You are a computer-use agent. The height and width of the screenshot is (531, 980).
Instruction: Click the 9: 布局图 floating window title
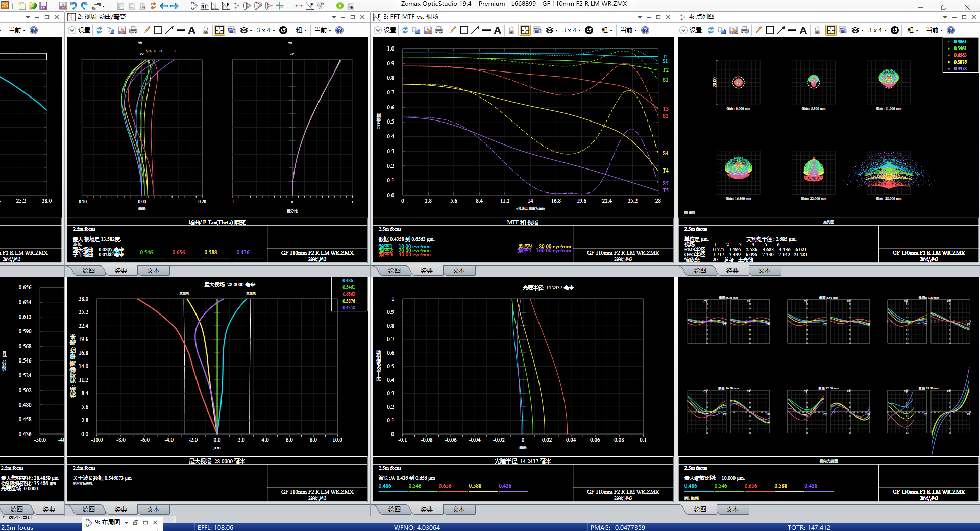(x=107, y=522)
